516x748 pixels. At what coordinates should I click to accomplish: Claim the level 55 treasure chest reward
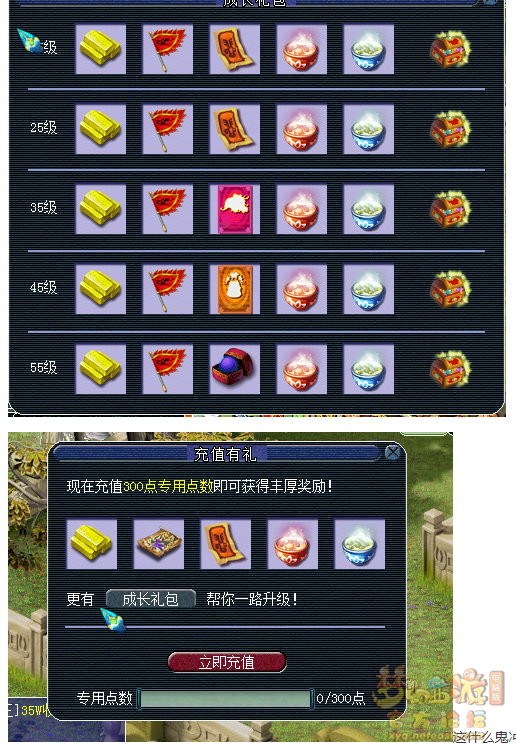tap(450, 369)
